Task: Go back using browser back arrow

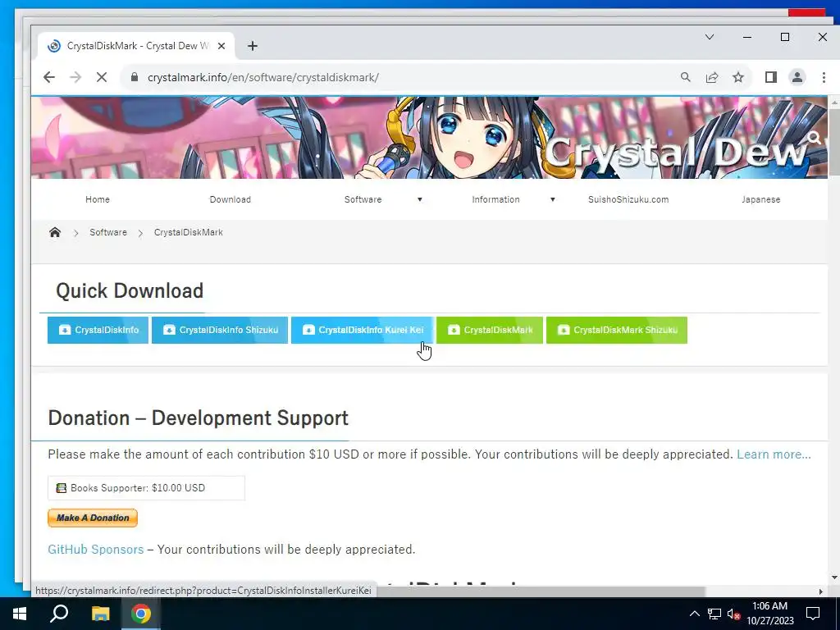Action: (49, 77)
